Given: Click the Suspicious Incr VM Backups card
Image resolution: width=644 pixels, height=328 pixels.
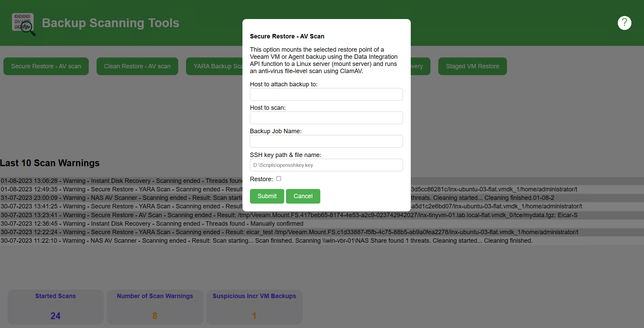Looking at the screenshot, I should pyautogui.click(x=254, y=307).
